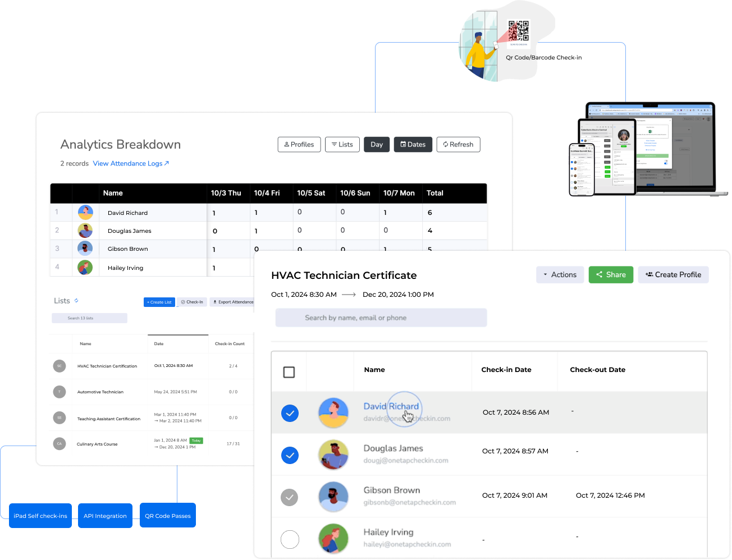Image resolution: width=732 pixels, height=560 pixels.
Task: Open View Attendance Logs link
Action: 131,163
